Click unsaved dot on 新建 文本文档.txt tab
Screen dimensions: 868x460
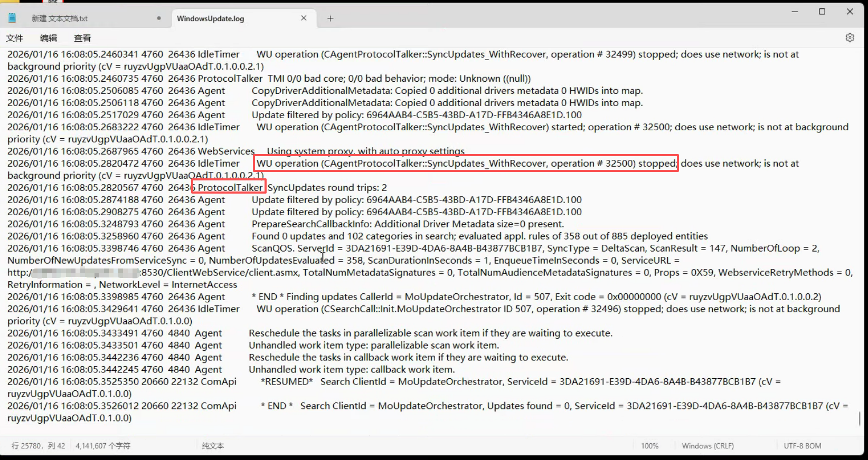coord(159,18)
